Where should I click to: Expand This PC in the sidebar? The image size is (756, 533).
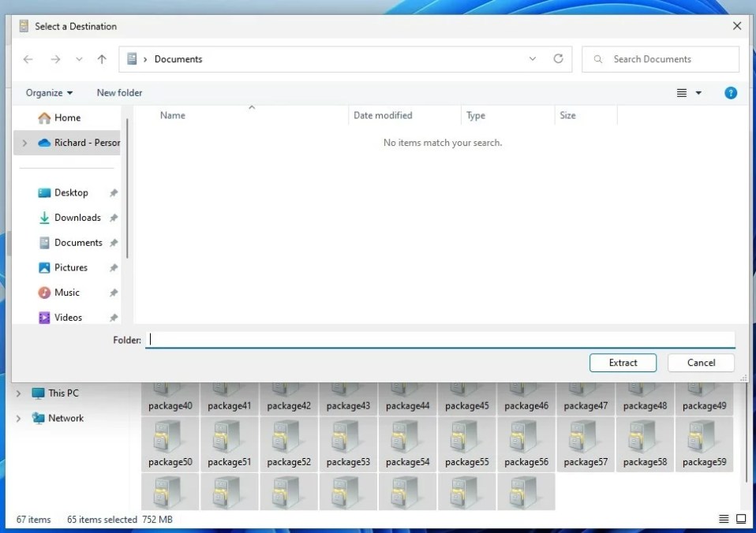(x=18, y=393)
